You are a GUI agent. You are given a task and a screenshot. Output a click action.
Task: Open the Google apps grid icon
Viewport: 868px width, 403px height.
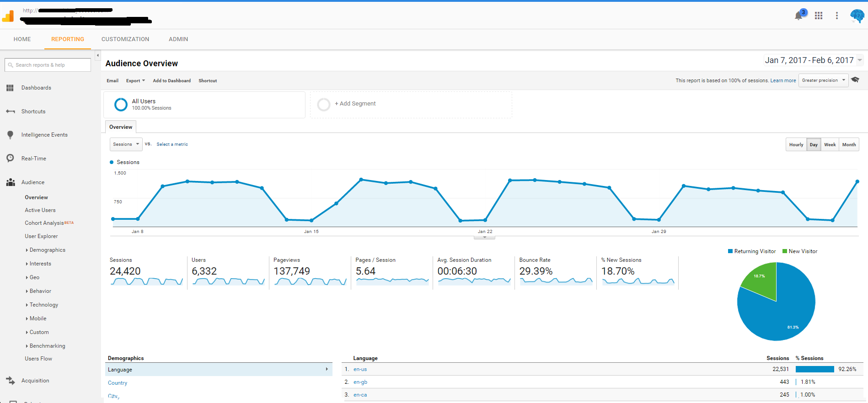(x=819, y=16)
